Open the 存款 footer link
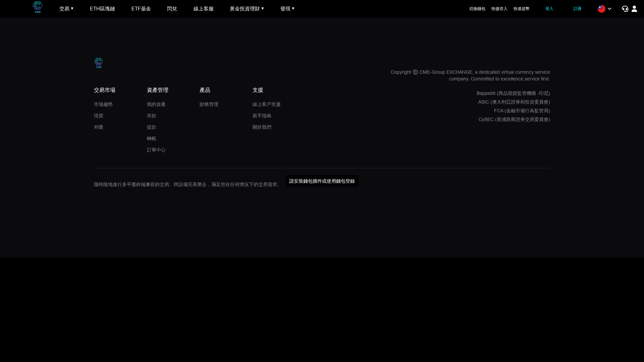Screen dimensions: 644x362 point(152,116)
